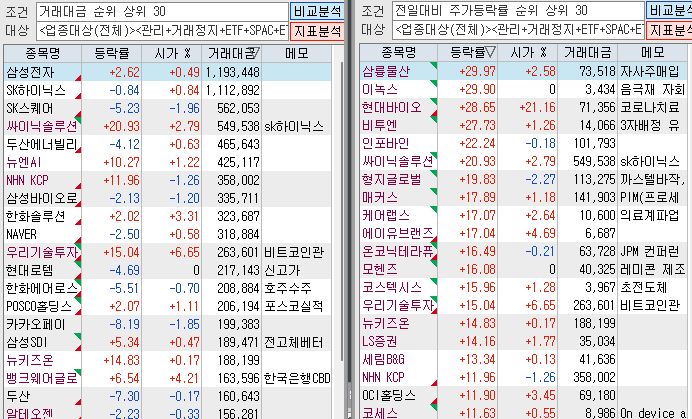Sort by 등락률 column header in right table

pyautogui.click(x=468, y=53)
